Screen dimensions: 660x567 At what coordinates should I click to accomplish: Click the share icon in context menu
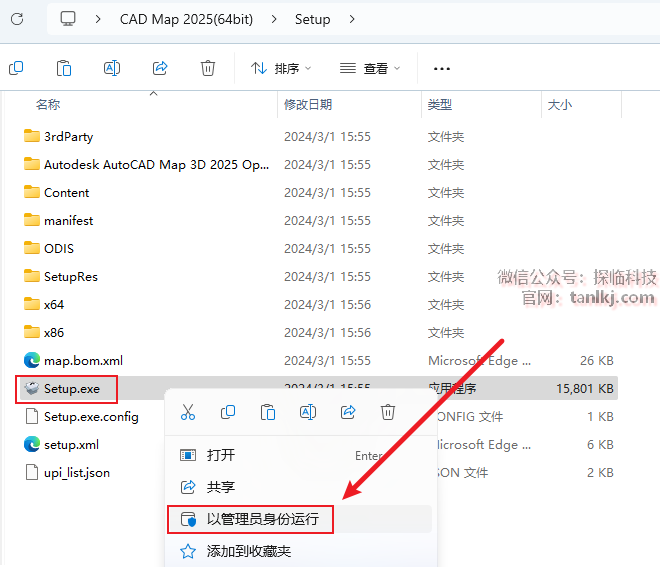point(348,412)
